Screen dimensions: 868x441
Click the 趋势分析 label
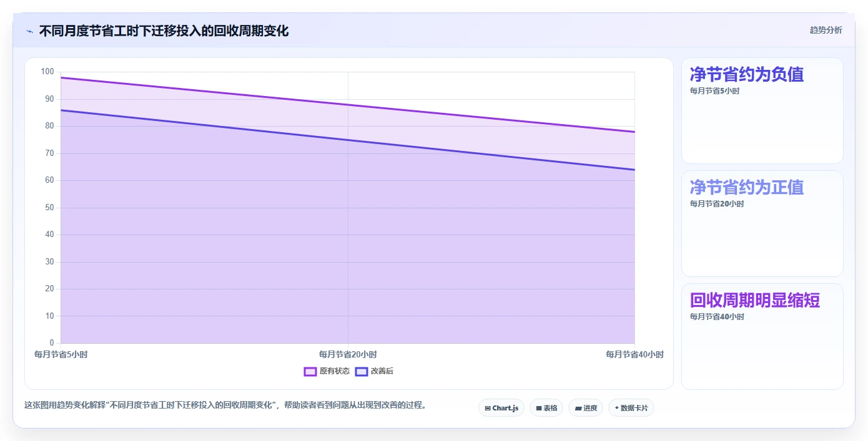(x=826, y=30)
